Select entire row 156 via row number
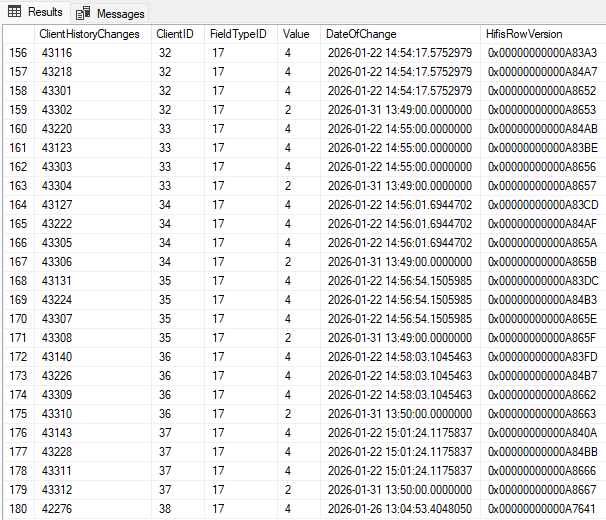The height and width of the screenshot is (520, 606). pos(18,51)
